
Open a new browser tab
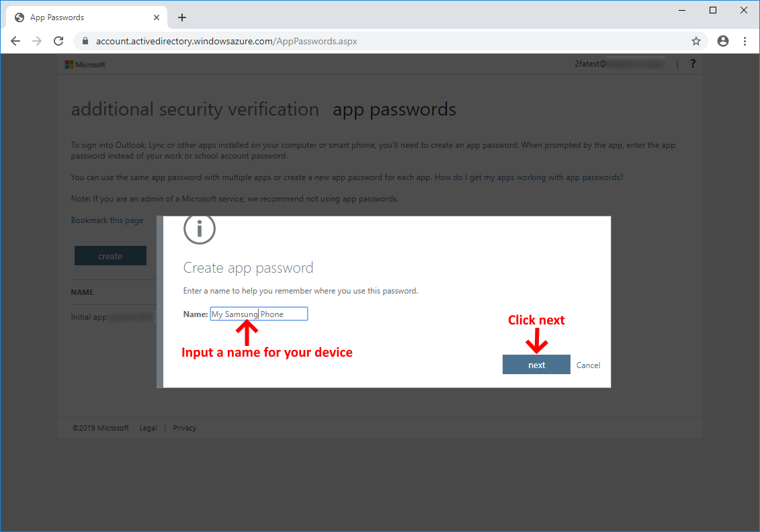click(181, 17)
